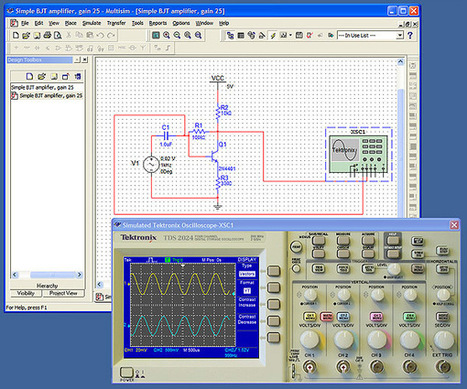Open the Place menu
Image resolution: width=467 pixels, height=389 pixels.
(70, 23)
